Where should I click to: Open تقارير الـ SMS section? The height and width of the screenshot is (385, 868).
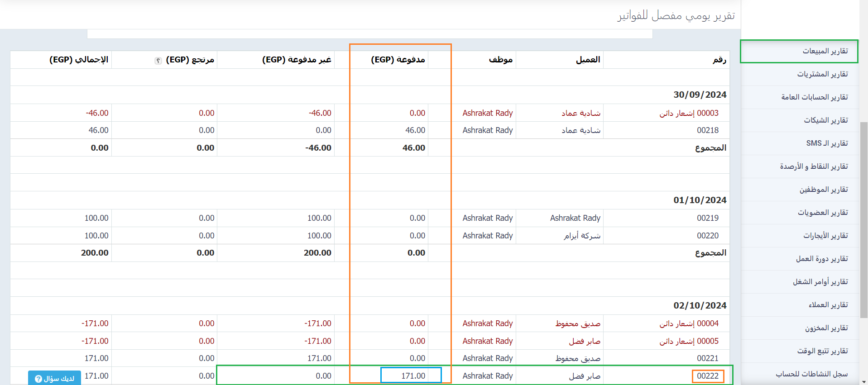[x=827, y=143]
